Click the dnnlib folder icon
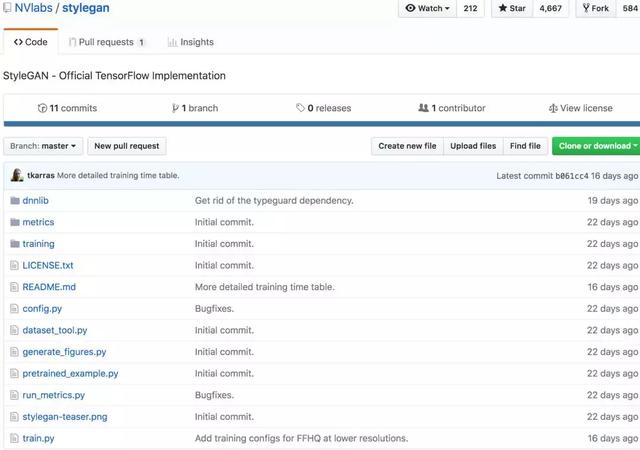The height and width of the screenshot is (450, 640). [x=15, y=200]
